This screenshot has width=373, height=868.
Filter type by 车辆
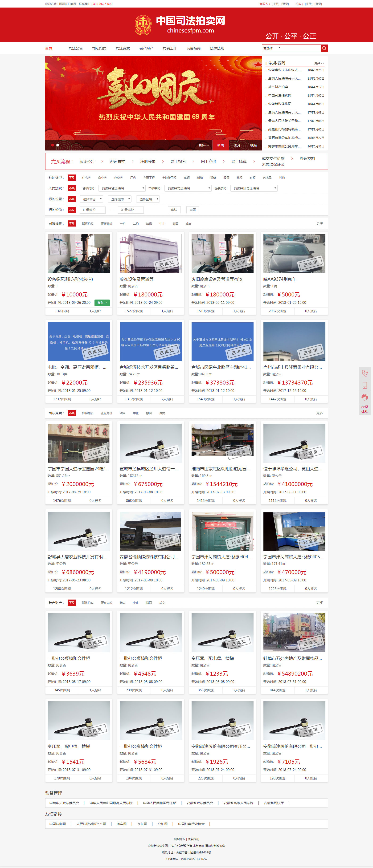point(187,178)
